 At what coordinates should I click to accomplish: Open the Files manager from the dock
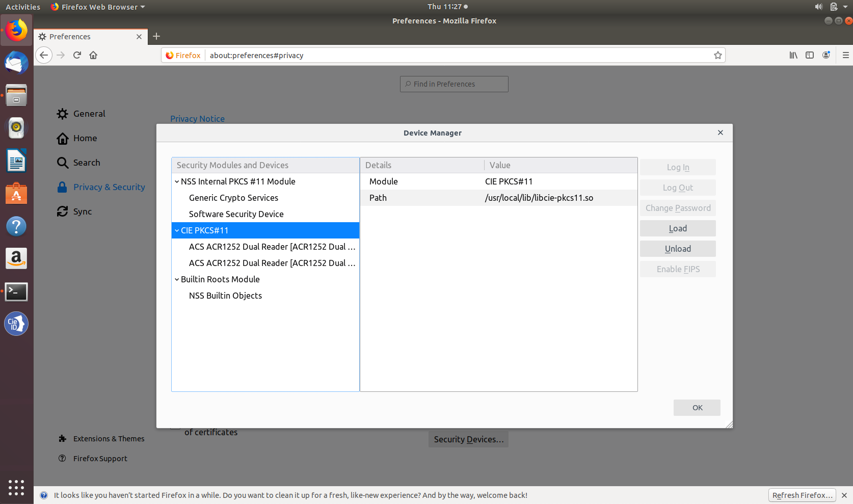tap(16, 95)
